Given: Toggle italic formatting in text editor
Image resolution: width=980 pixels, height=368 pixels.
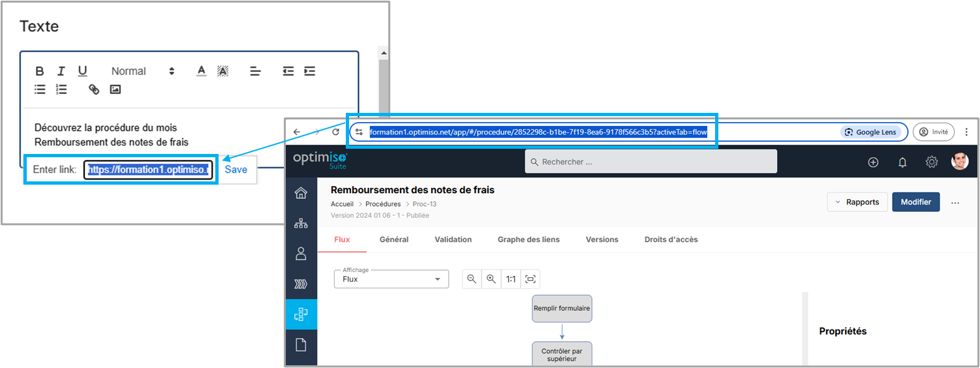Looking at the screenshot, I should [61, 71].
